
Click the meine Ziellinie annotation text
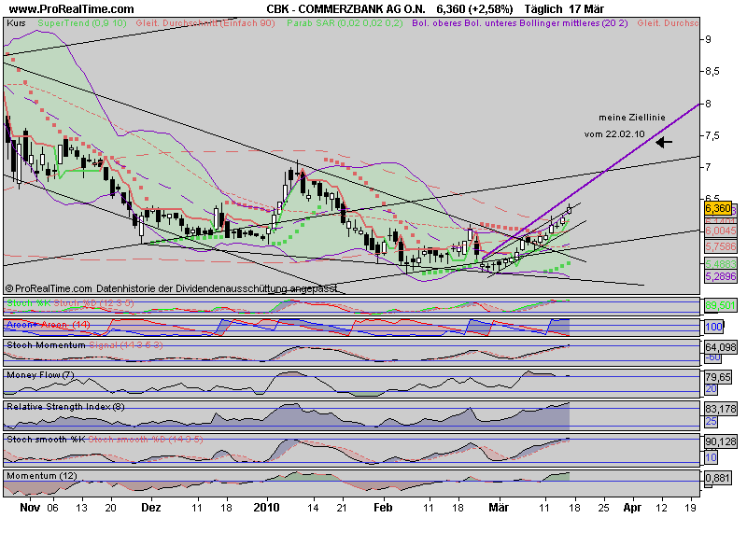coord(632,118)
